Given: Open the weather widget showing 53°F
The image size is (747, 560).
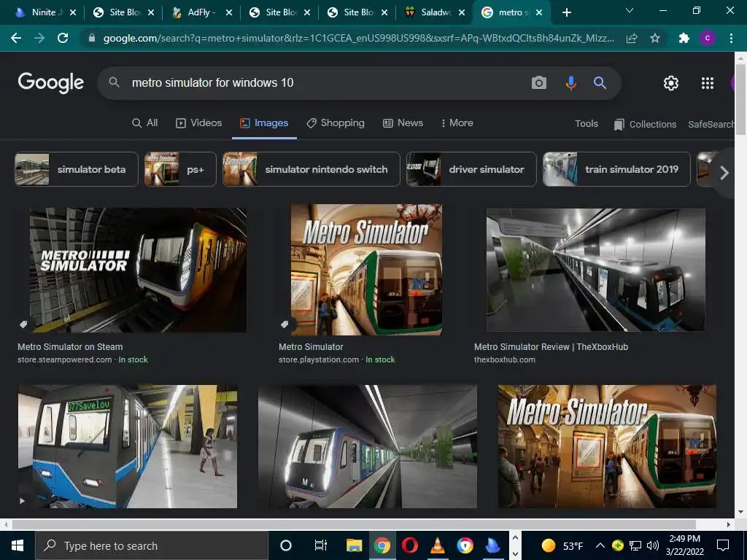Looking at the screenshot, I should tap(562, 545).
